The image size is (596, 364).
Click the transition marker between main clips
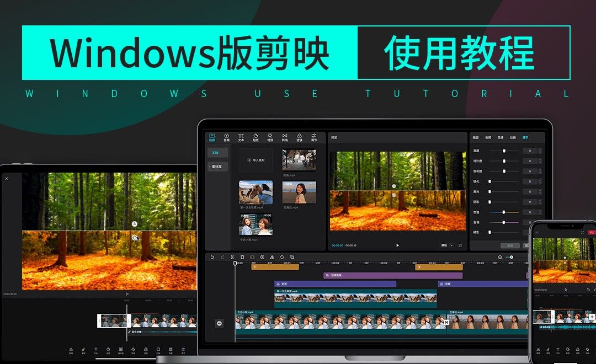coord(446,322)
